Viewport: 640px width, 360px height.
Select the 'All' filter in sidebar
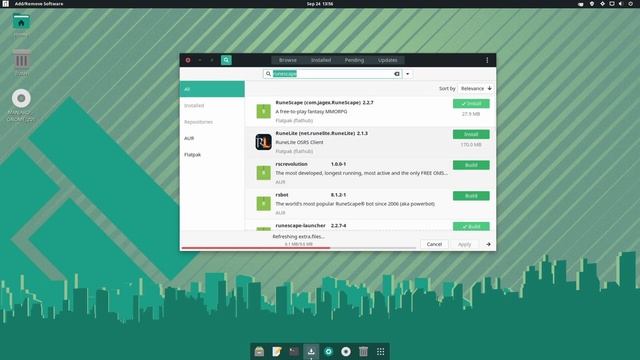[x=212, y=89]
